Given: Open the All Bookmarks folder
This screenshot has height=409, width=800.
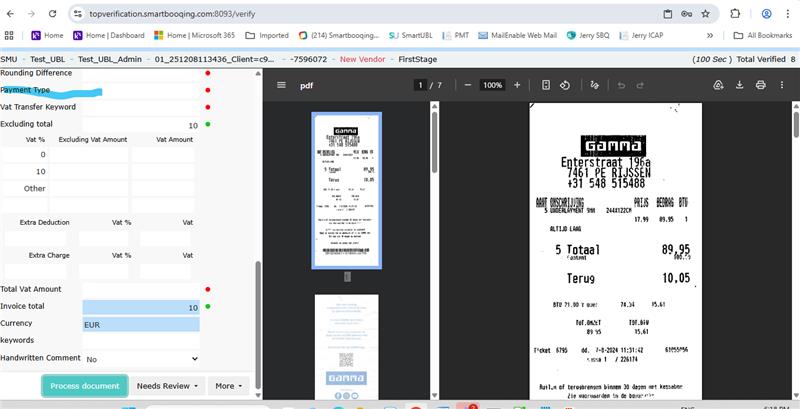Looking at the screenshot, I should (765, 35).
